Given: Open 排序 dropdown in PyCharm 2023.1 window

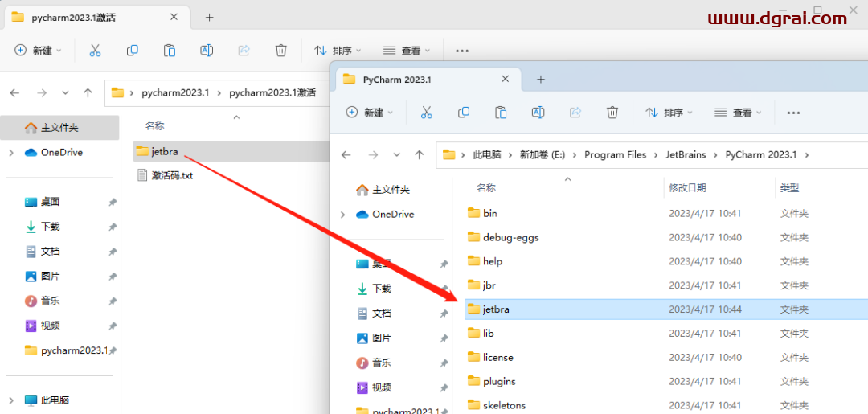Looking at the screenshot, I should coord(669,113).
